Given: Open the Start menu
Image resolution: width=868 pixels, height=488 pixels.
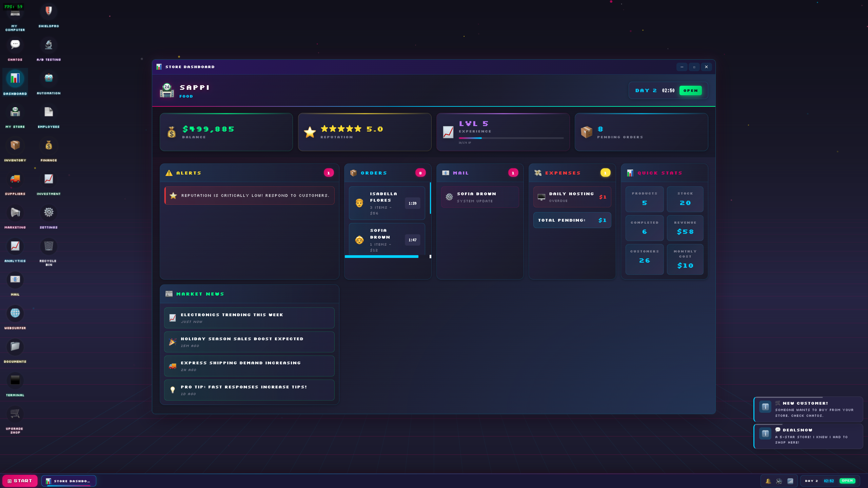Looking at the screenshot, I should pos(20,481).
